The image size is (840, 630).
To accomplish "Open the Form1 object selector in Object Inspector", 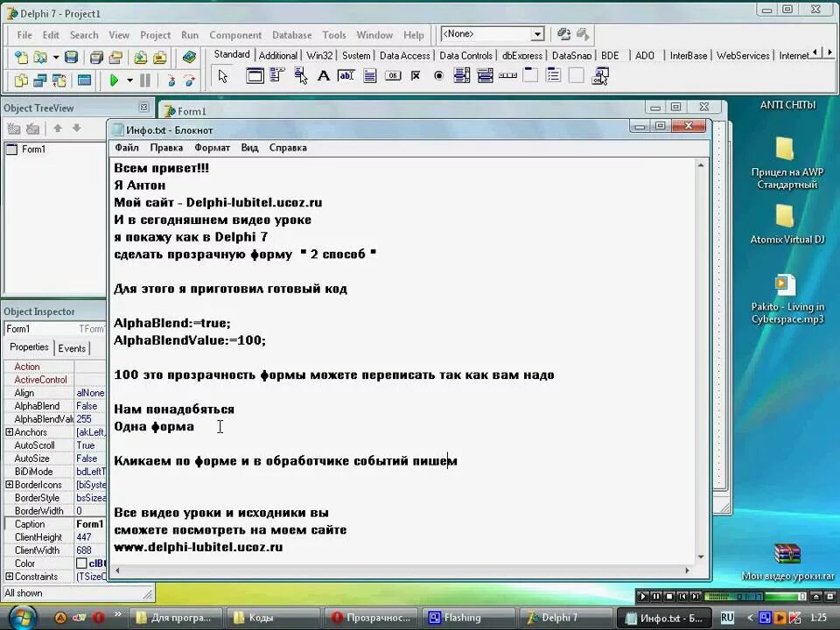I will click(x=55, y=328).
